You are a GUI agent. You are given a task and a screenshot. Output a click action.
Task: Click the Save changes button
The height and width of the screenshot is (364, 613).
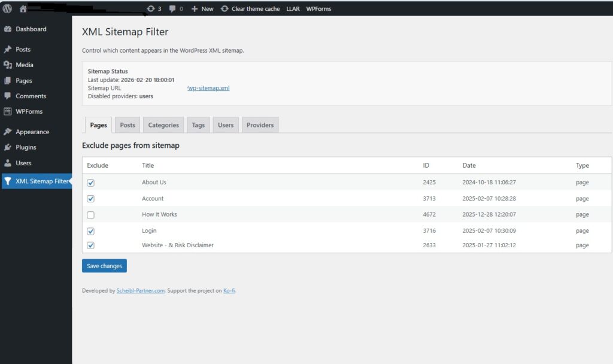[104, 266]
